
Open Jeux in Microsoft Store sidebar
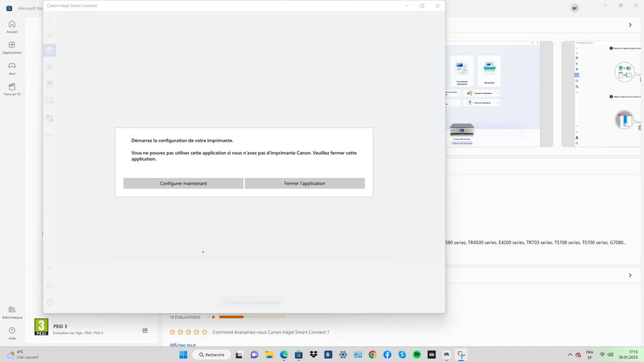click(12, 68)
